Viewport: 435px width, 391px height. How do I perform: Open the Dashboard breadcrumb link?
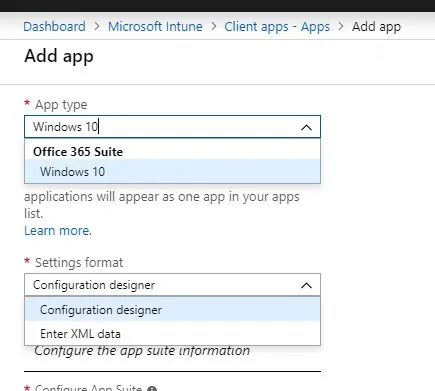pos(54,27)
